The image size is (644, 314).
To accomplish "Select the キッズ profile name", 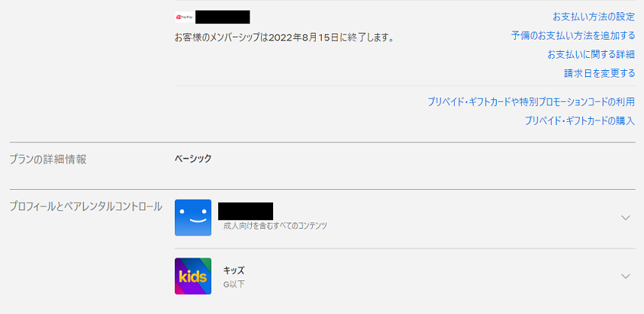I will click(x=233, y=271).
